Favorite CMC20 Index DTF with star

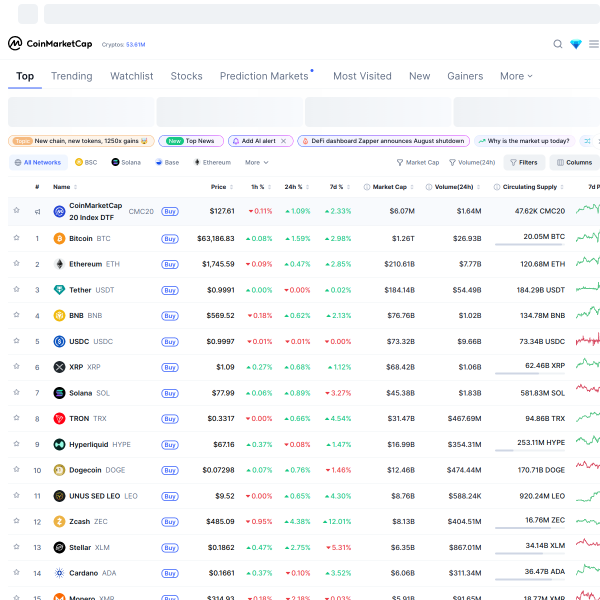[x=16, y=210]
